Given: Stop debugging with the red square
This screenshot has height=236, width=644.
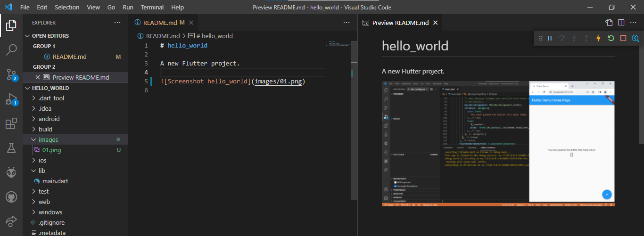Looking at the screenshot, I should coord(623,38).
